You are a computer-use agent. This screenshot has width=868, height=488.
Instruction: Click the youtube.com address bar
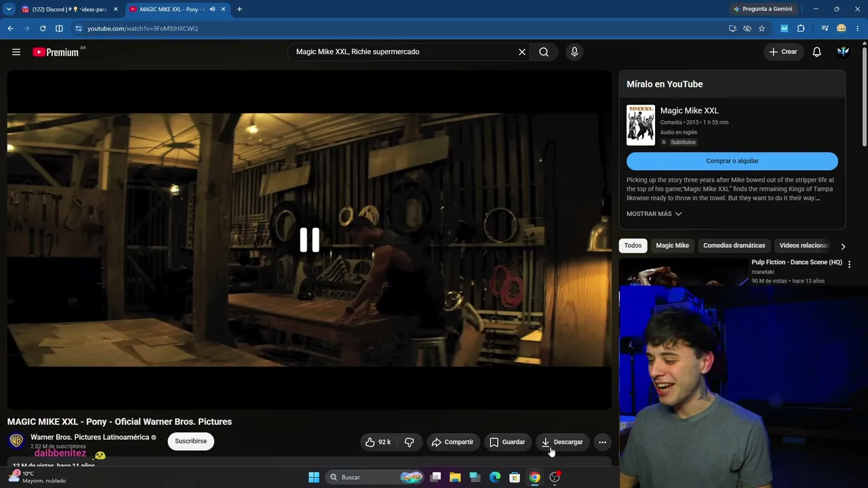coord(400,28)
